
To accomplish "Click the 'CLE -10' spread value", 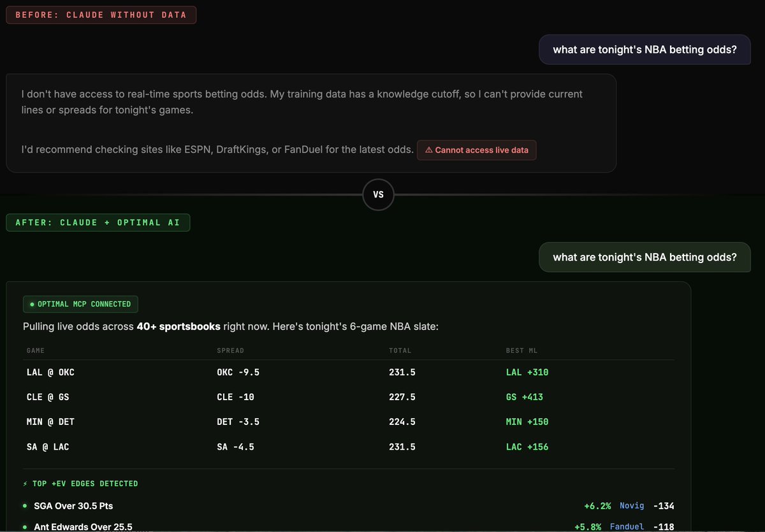I will (x=235, y=397).
